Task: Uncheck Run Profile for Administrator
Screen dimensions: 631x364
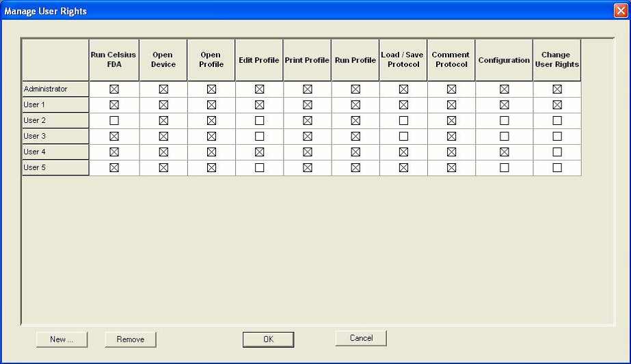Action: (355, 89)
